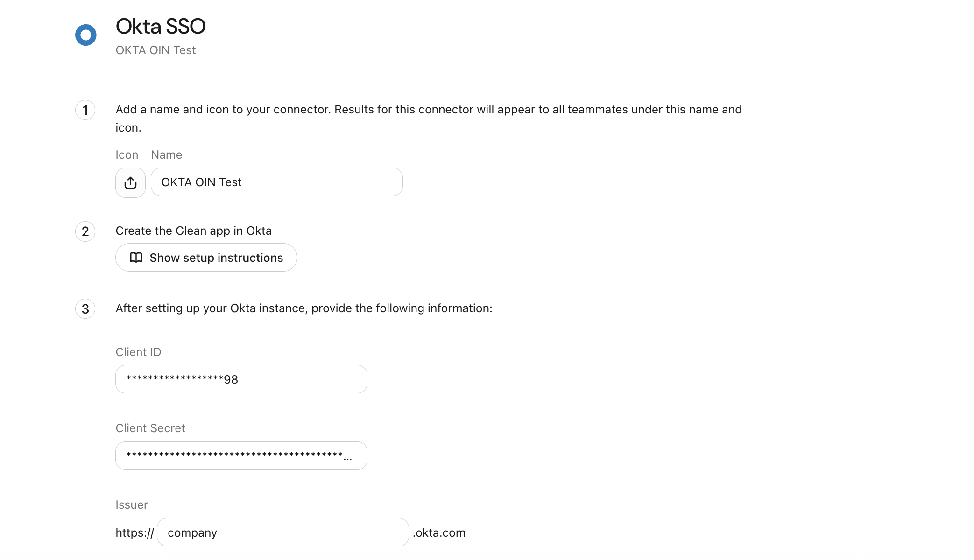The image size is (974, 560).
Task: Click the step 3 number badge
Action: (85, 309)
